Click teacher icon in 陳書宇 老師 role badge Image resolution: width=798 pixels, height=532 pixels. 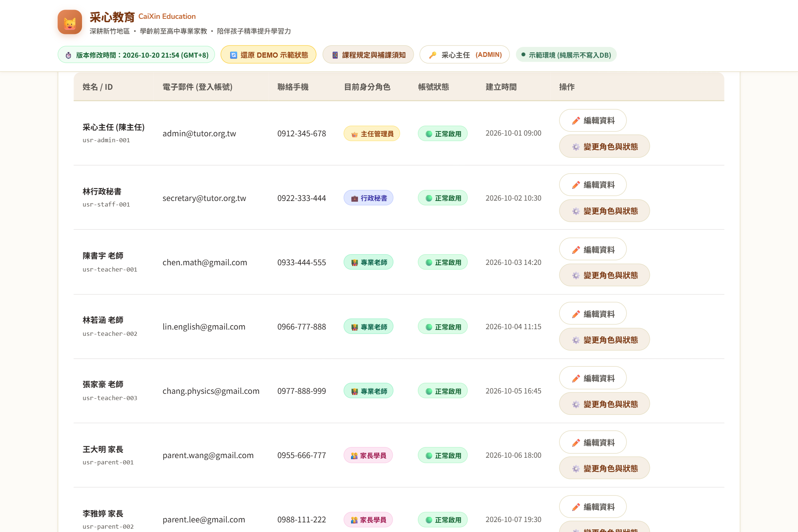pyautogui.click(x=354, y=263)
